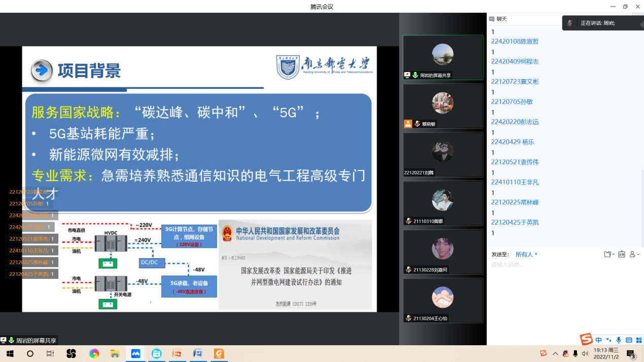Select the 周岩 screen sharing video tile
644x362 pixels.
click(x=443, y=57)
